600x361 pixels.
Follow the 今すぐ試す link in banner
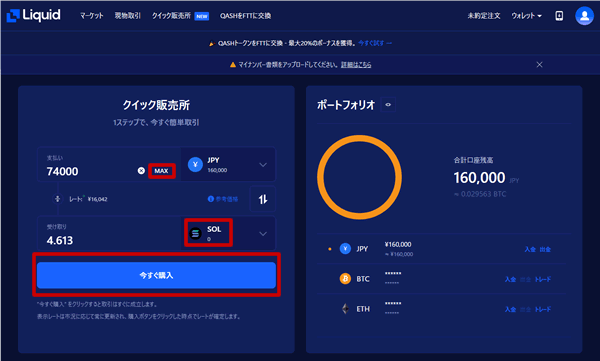coord(375,43)
